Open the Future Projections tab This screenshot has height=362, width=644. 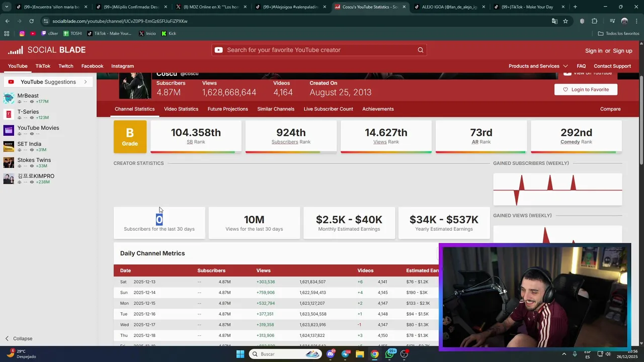click(x=227, y=109)
